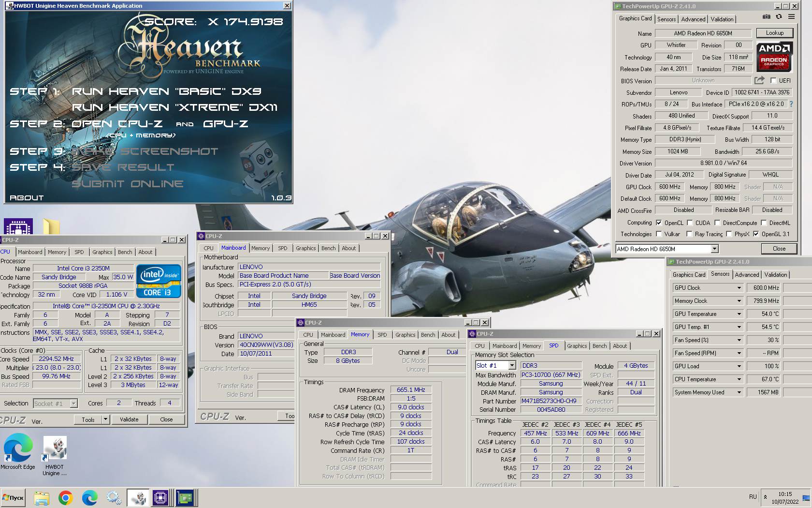Switch to CPU-Z via taskbar icon

[x=161, y=498]
